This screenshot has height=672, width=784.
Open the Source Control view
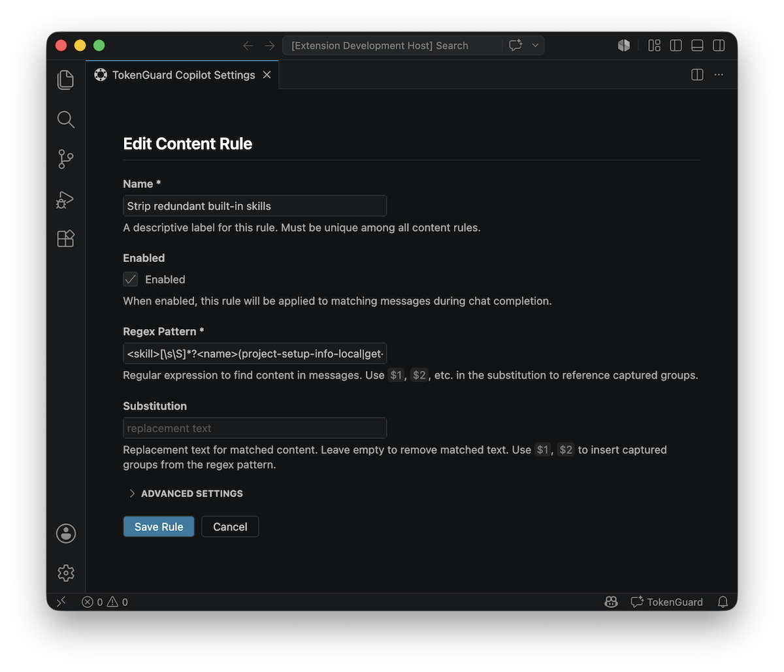[66, 159]
